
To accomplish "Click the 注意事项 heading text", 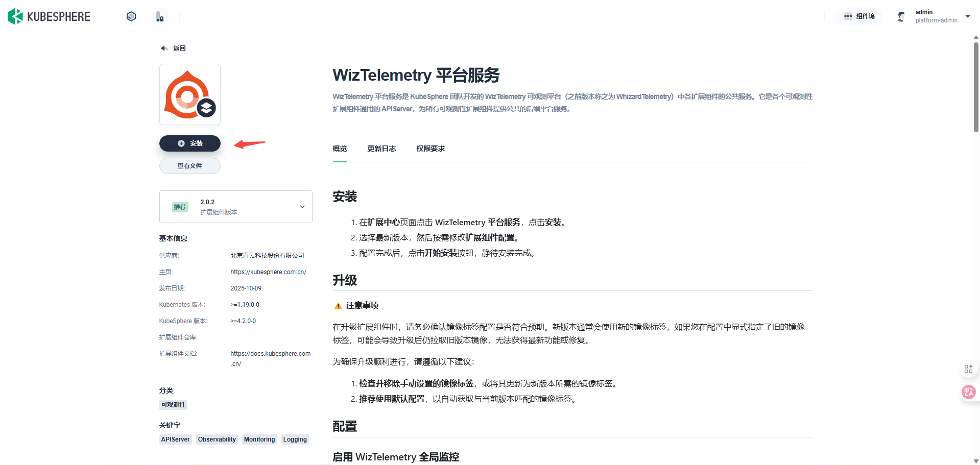I will click(362, 305).
